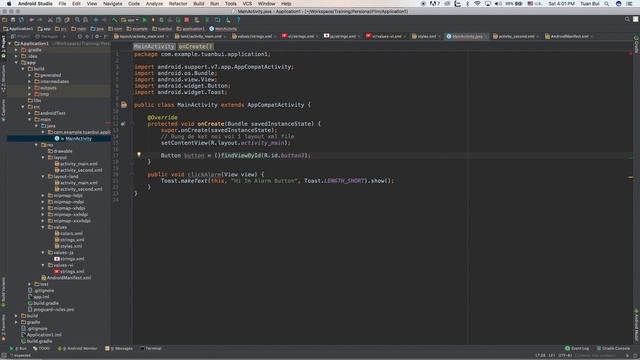Collapse the values-ja folder arrow
Viewport: 640px width, 360px height.
pos(43,252)
